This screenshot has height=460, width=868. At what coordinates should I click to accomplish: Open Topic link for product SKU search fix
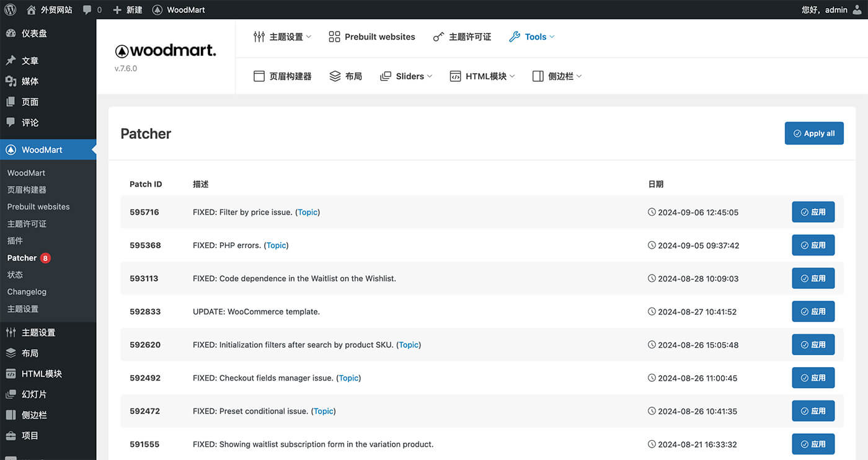pyautogui.click(x=409, y=345)
